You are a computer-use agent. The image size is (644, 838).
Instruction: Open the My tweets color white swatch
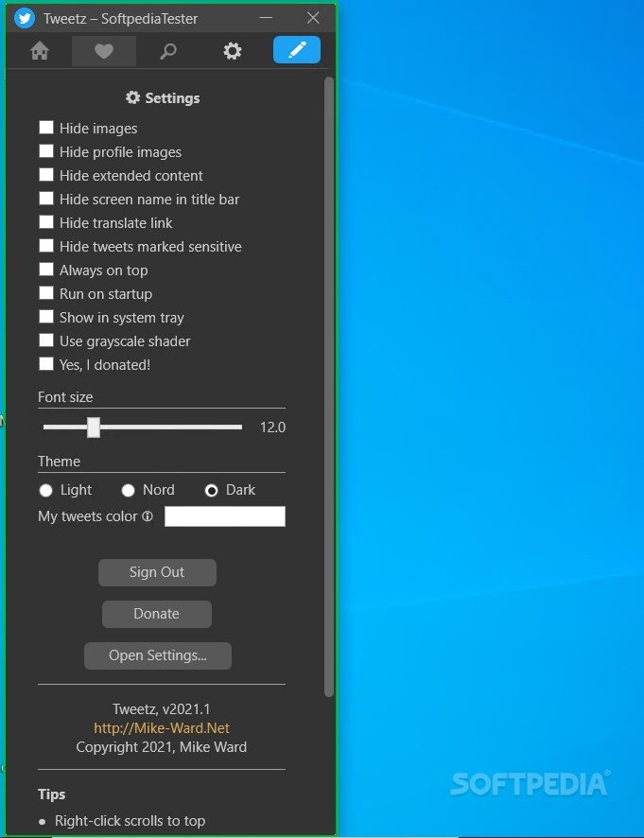point(225,516)
